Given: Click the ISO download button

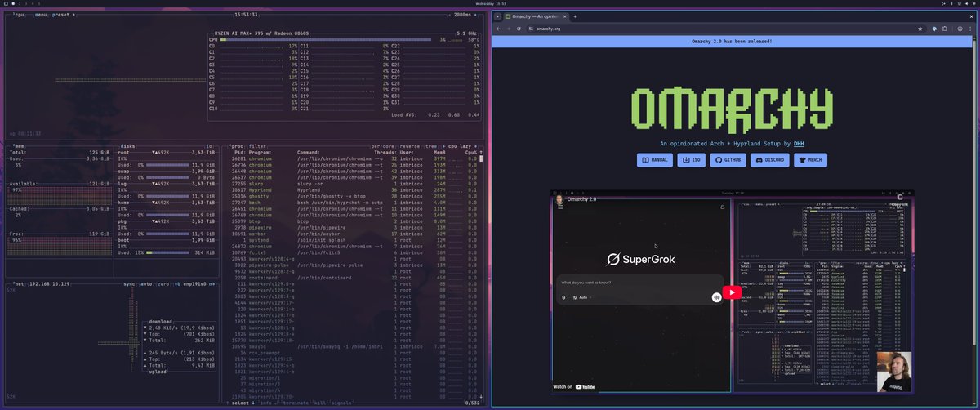Looking at the screenshot, I should click(691, 160).
